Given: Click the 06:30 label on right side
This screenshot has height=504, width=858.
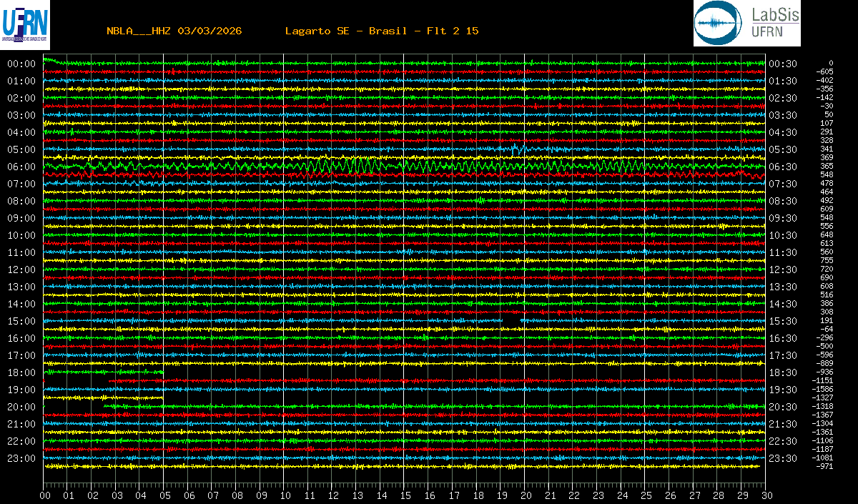Looking at the screenshot, I should [x=782, y=167].
